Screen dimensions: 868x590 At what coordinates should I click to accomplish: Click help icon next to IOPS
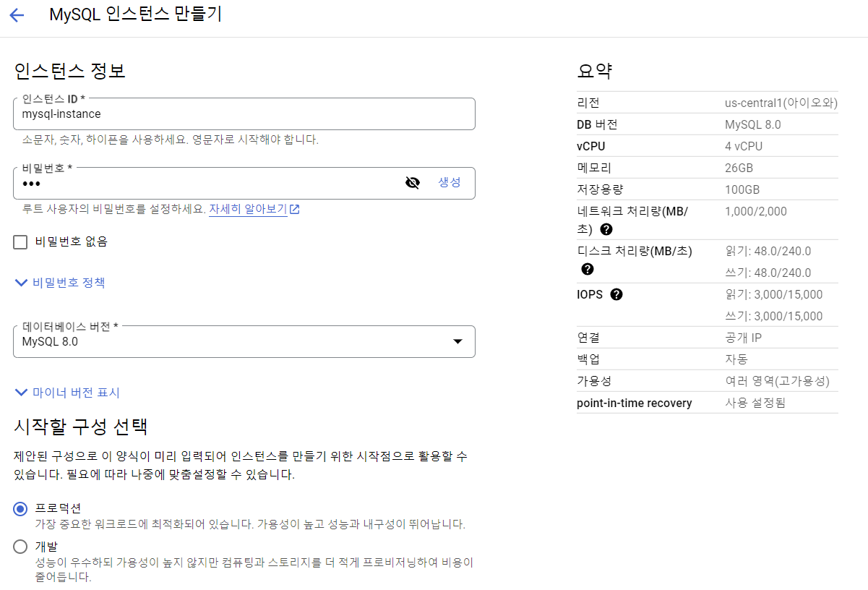coord(616,294)
